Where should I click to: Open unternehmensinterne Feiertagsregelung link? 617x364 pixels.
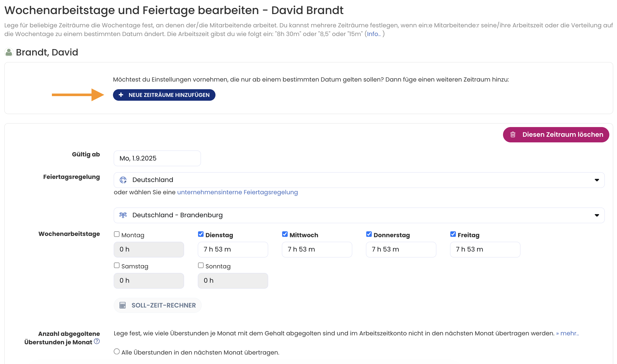pos(237,192)
